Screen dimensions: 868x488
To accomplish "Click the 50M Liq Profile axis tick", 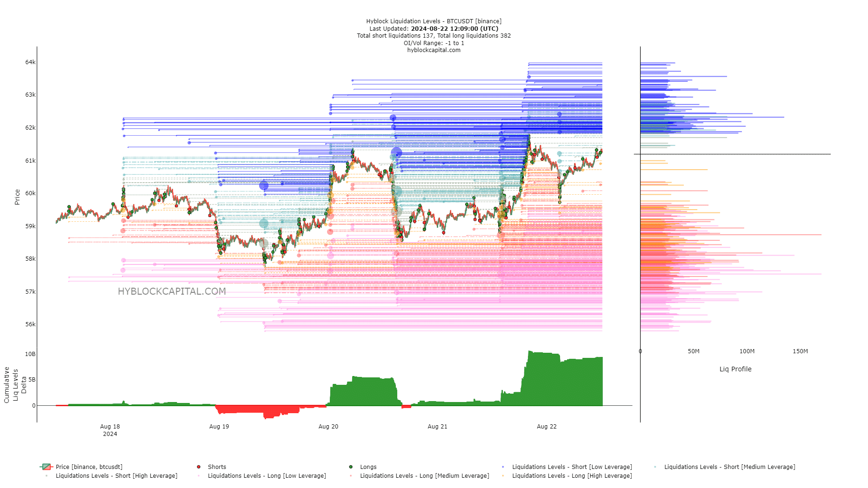I will click(x=694, y=351).
